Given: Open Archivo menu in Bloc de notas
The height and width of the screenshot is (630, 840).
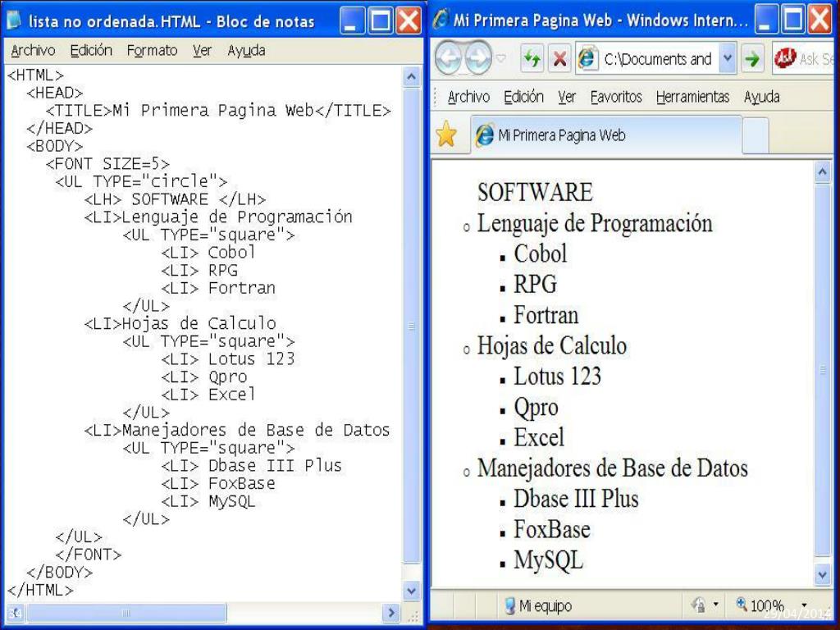Looking at the screenshot, I should [x=33, y=50].
